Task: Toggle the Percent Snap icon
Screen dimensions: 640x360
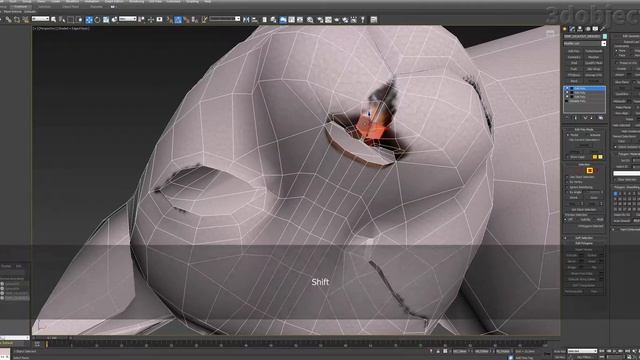Action: (x=187, y=19)
